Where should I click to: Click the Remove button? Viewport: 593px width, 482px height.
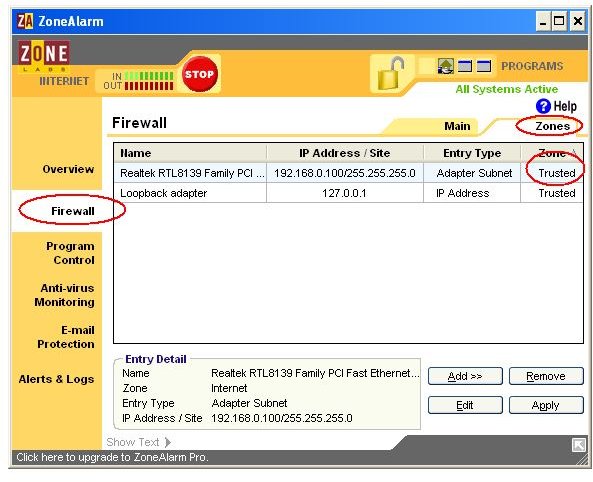tap(546, 376)
